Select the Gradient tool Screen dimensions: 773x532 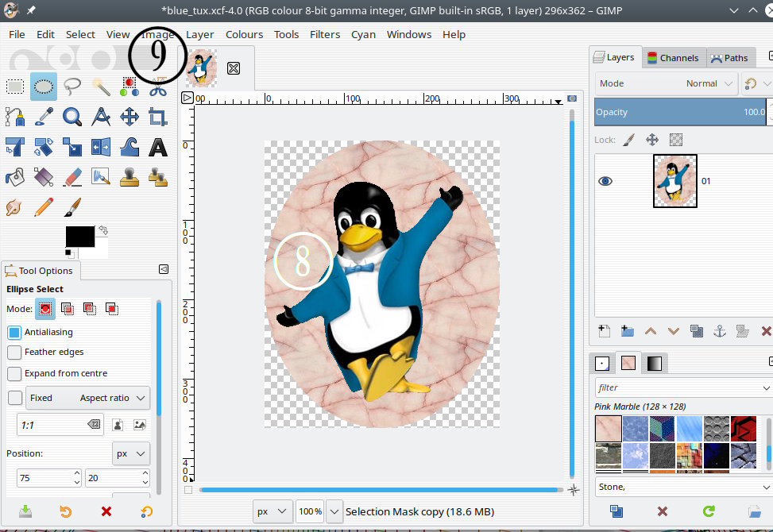[x=44, y=177]
